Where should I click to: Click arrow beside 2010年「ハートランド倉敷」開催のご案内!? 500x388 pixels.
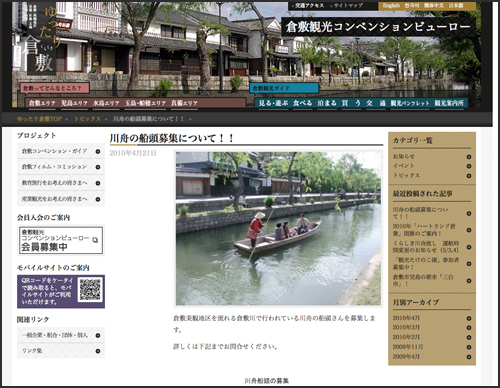click(x=469, y=230)
